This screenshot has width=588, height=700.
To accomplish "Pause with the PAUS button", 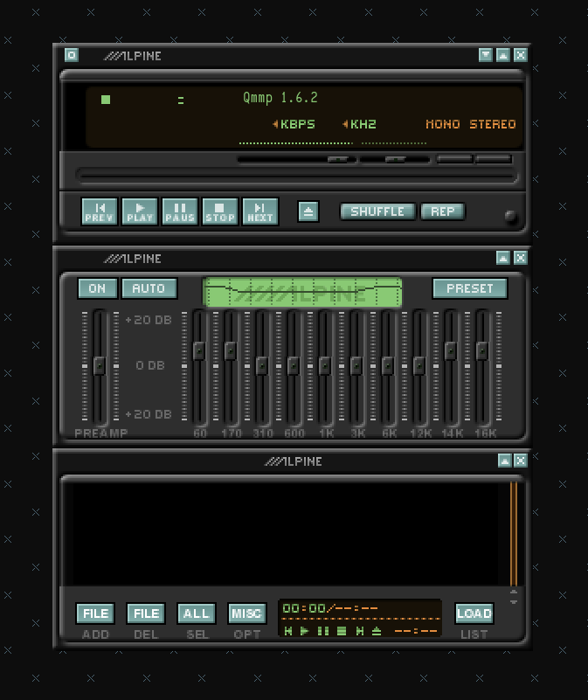I will click(x=180, y=211).
